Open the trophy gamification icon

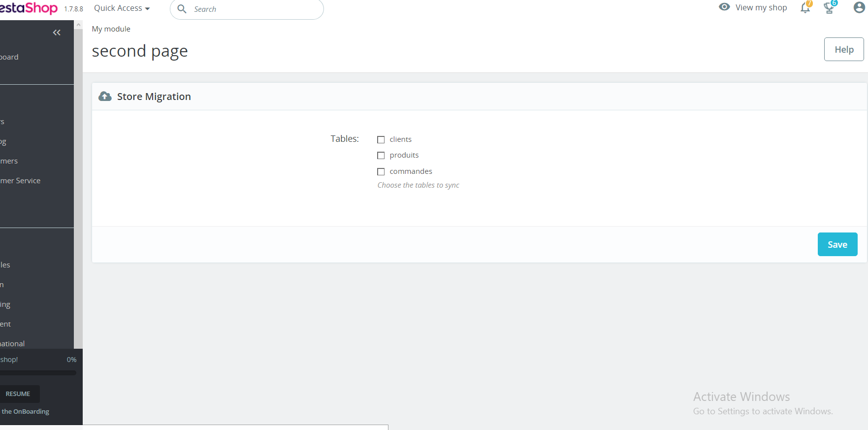pyautogui.click(x=830, y=7)
